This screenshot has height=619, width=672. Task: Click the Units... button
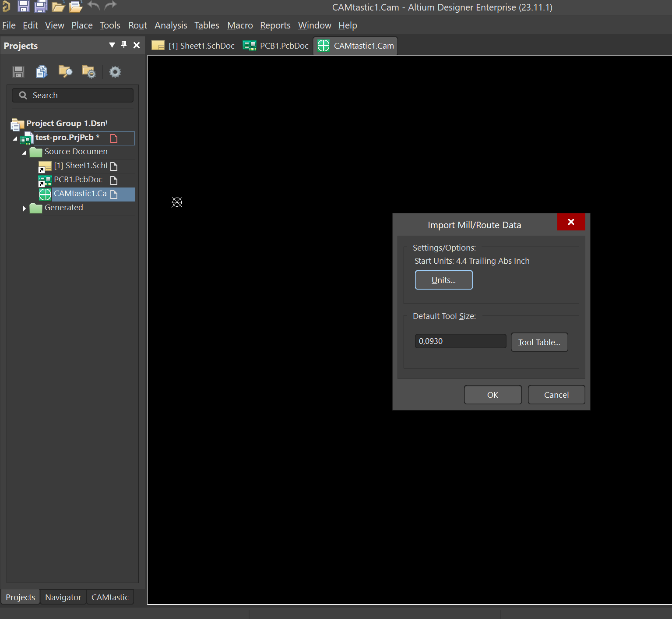click(443, 280)
